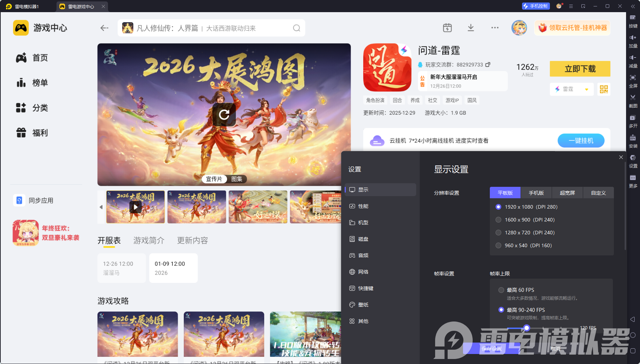Switch to 自定义 resolution tab
The height and width of the screenshot is (364, 640).
tap(599, 193)
